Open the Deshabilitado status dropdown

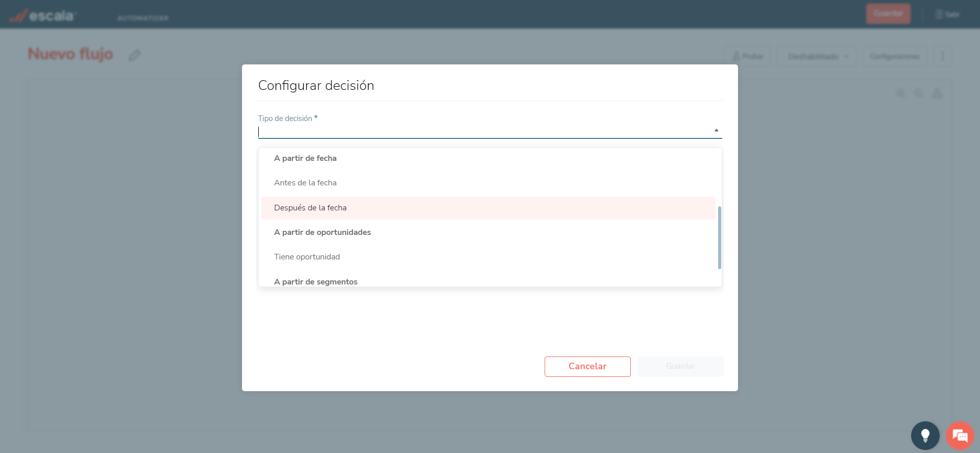tap(818, 56)
